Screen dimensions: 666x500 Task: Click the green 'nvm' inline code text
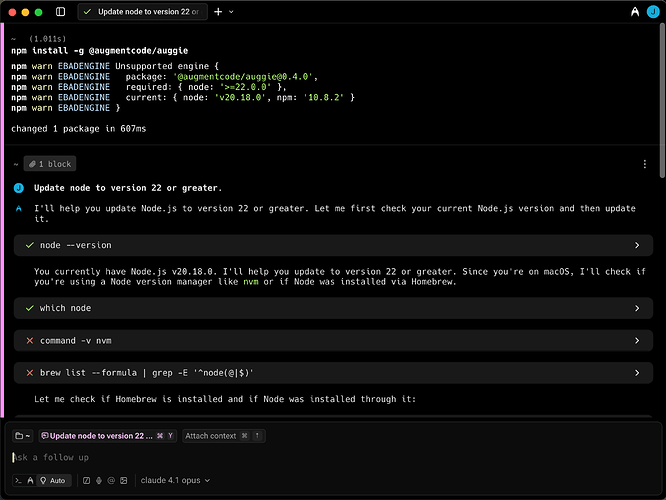[x=251, y=282]
